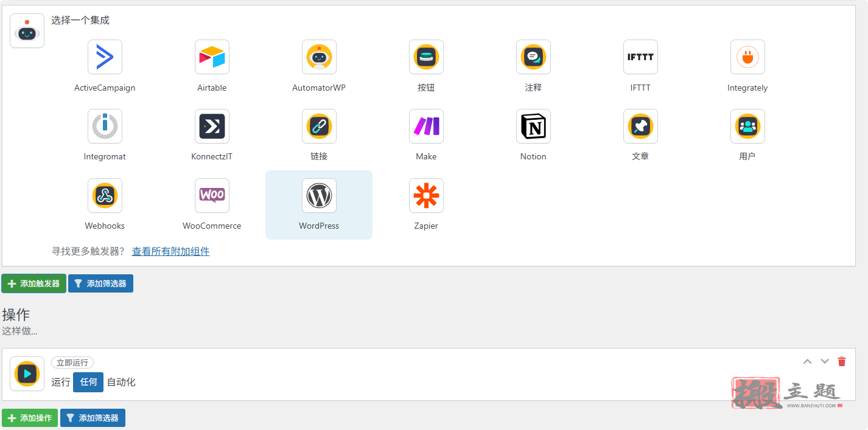Click the WooCommerce label text
Viewport: 868px width, 430px height.
[212, 226]
